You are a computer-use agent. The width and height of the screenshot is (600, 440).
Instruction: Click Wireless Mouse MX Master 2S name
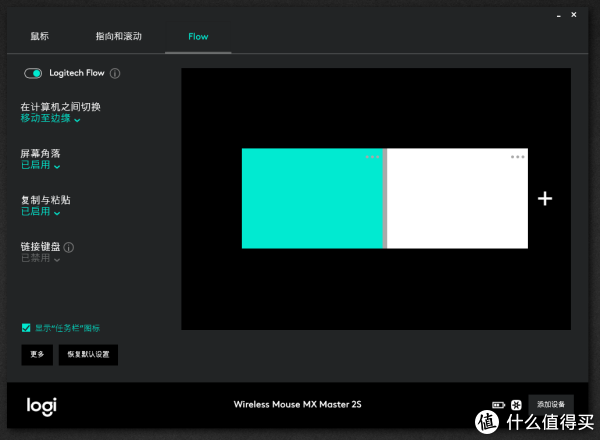[298, 404]
